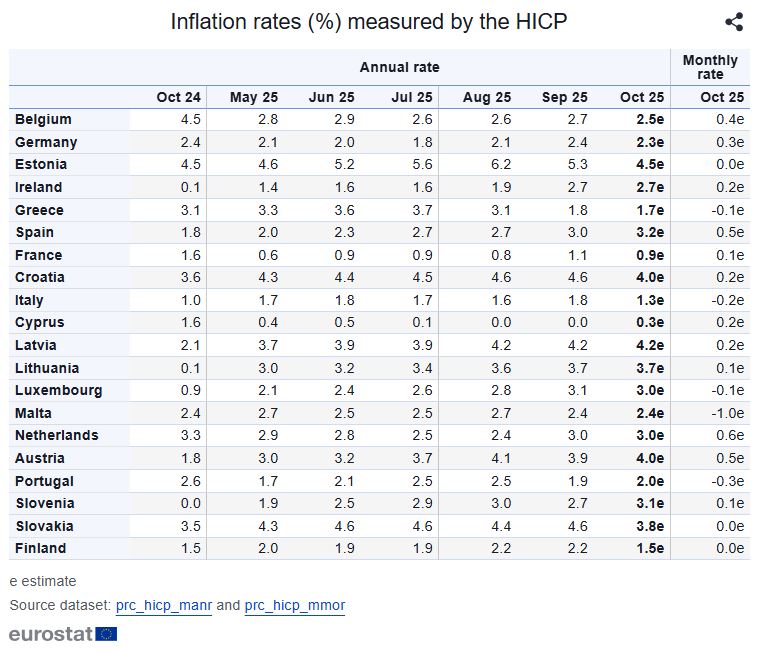Select the Estonia row label
This screenshot has width=777, height=652.
pyautogui.click(x=42, y=165)
